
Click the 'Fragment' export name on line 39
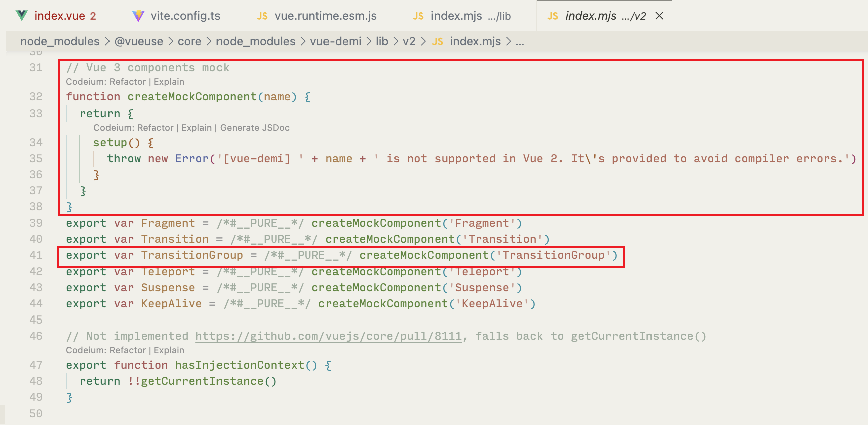click(168, 223)
